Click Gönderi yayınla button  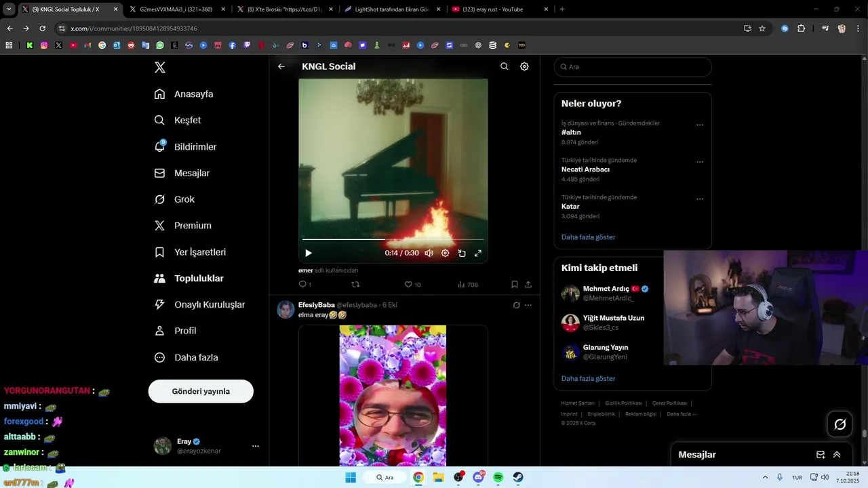click(201, 391)
